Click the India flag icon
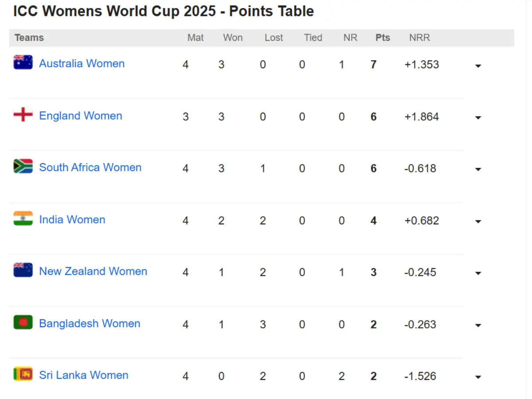Viewport: 532px width, 399px height. click(x=23, y=219)
